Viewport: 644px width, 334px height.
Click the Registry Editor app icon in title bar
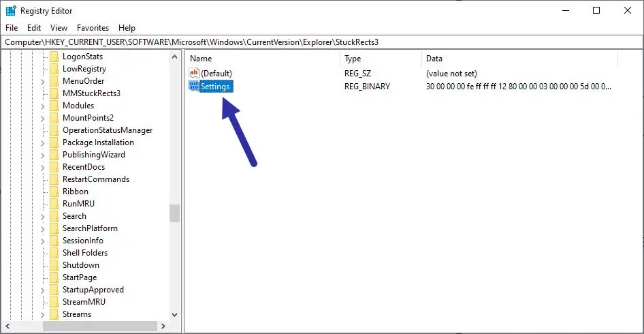[x=11, y=11]
